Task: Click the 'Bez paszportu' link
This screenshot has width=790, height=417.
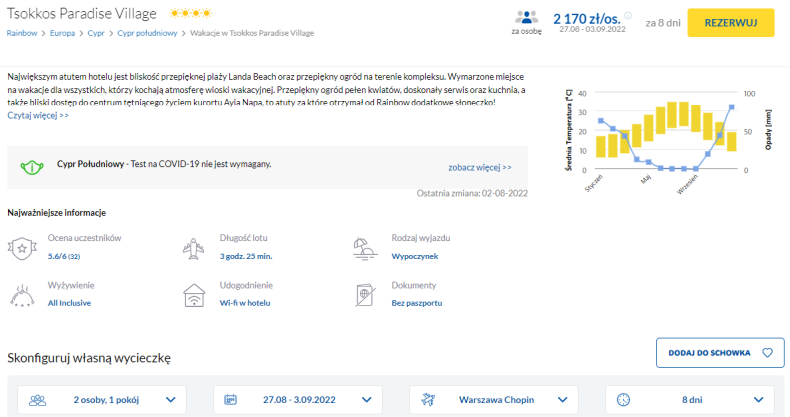Action: coord(417,303)
